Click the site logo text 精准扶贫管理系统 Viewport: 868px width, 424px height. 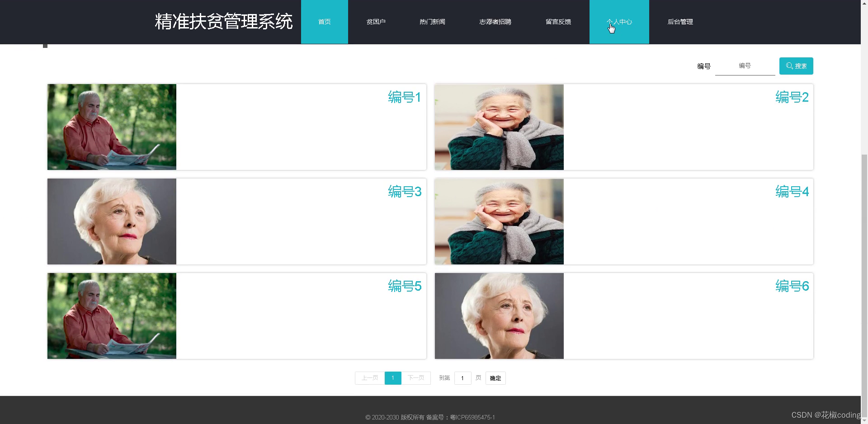point(223,21)
